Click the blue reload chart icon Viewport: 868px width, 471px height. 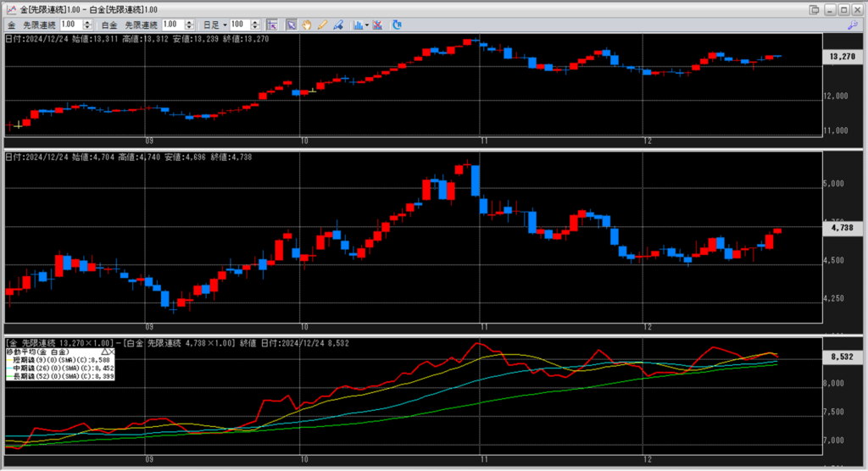click(397, 25)
